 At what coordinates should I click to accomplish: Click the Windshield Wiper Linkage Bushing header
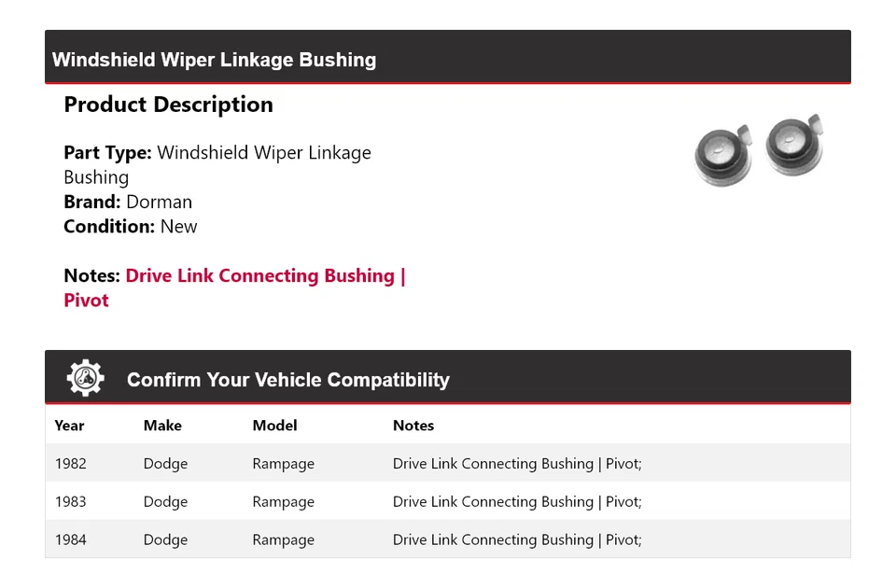tap(214, 60)
